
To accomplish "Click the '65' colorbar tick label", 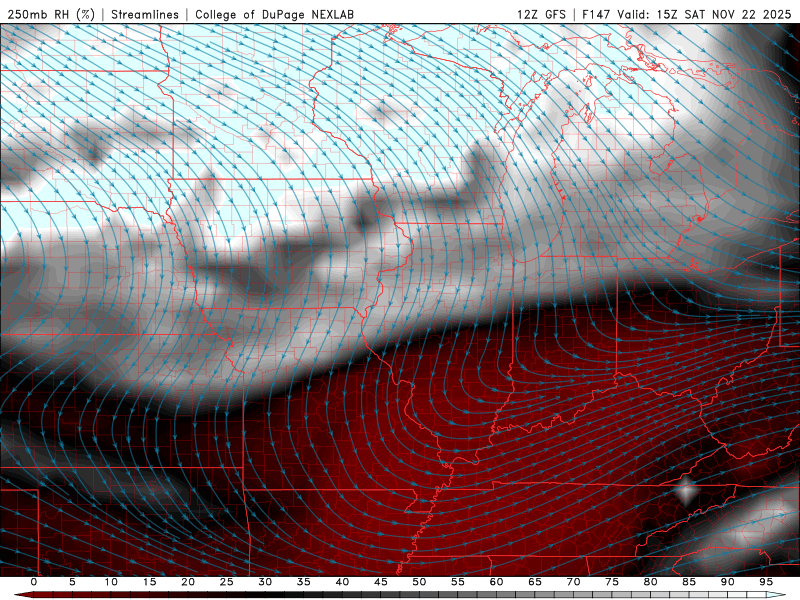I will (x=535, y=582).
